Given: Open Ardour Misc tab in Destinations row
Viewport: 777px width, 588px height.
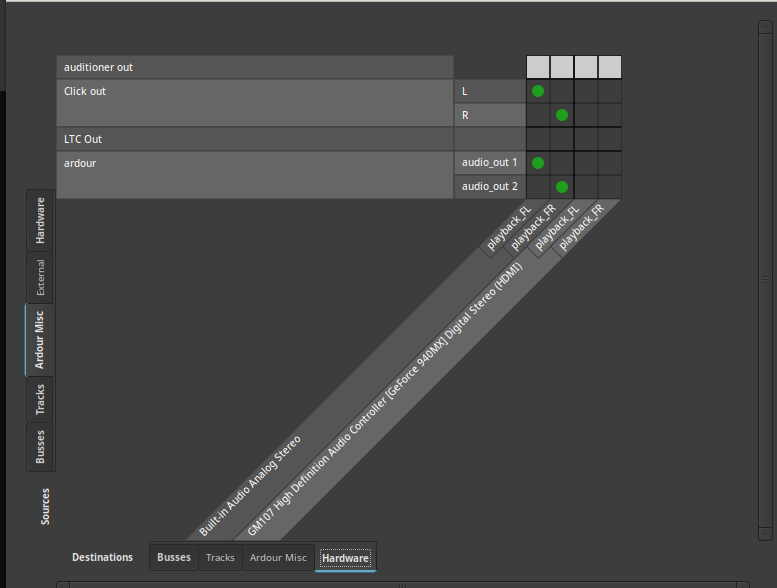Looking at the screenshot, I should (278, 557).
